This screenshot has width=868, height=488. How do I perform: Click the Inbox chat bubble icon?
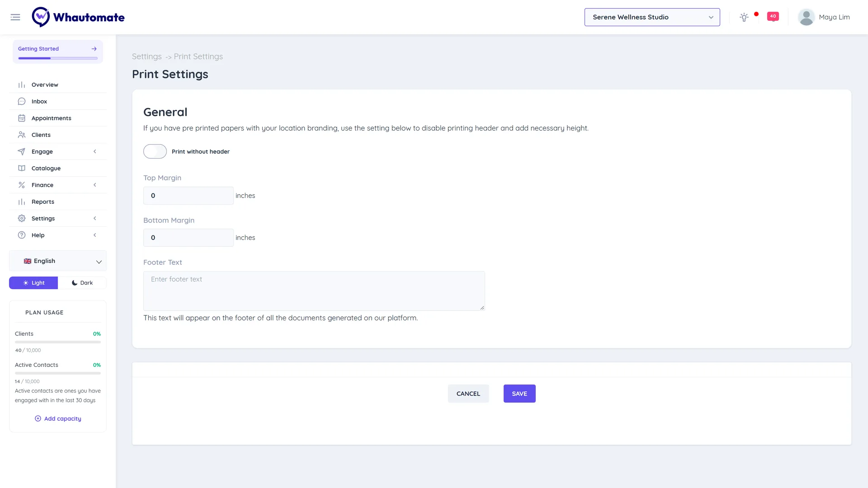tap(22, 102)
